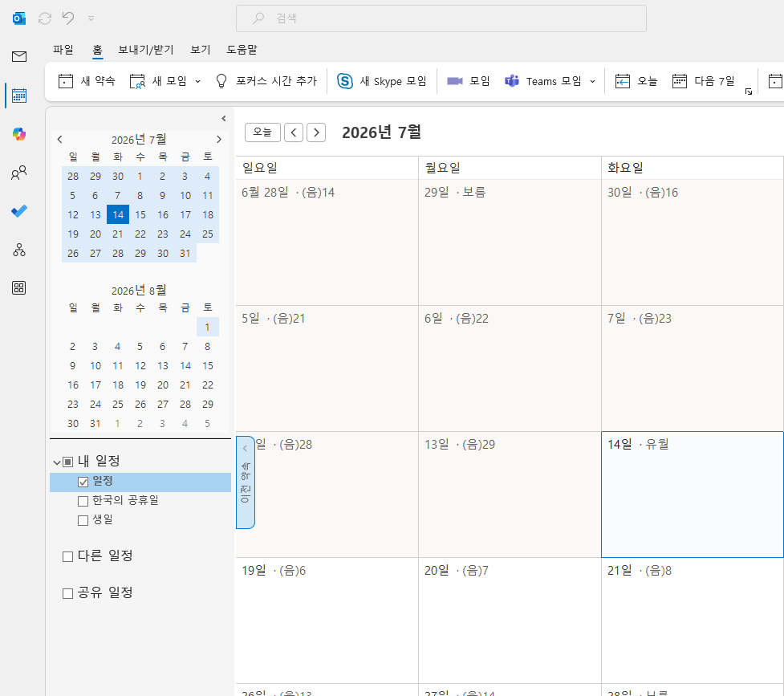Expand the Teams 모임 dropdown arrow
The height and width of the screenshot is (696, 784).
coord(592,82)
